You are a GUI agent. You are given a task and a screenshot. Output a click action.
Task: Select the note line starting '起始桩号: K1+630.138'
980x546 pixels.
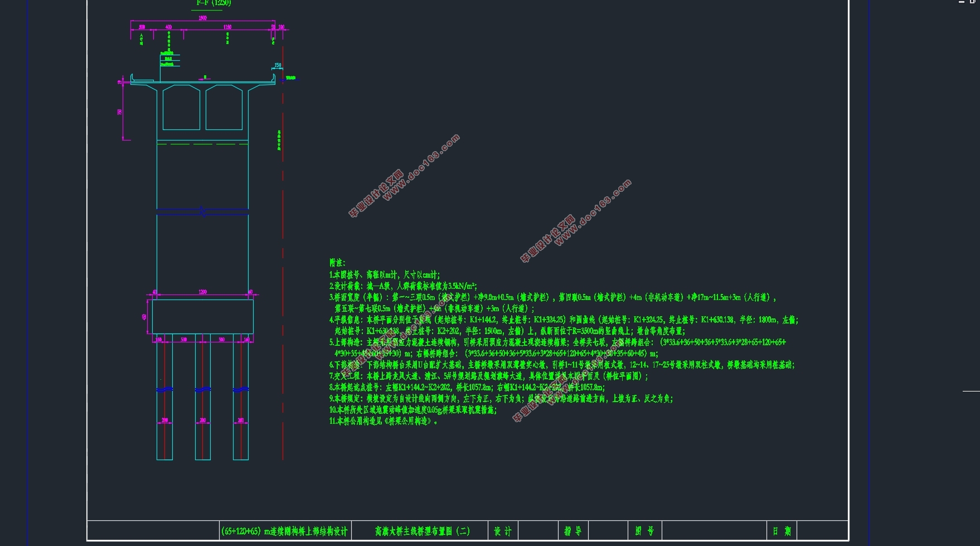(510, 331)
